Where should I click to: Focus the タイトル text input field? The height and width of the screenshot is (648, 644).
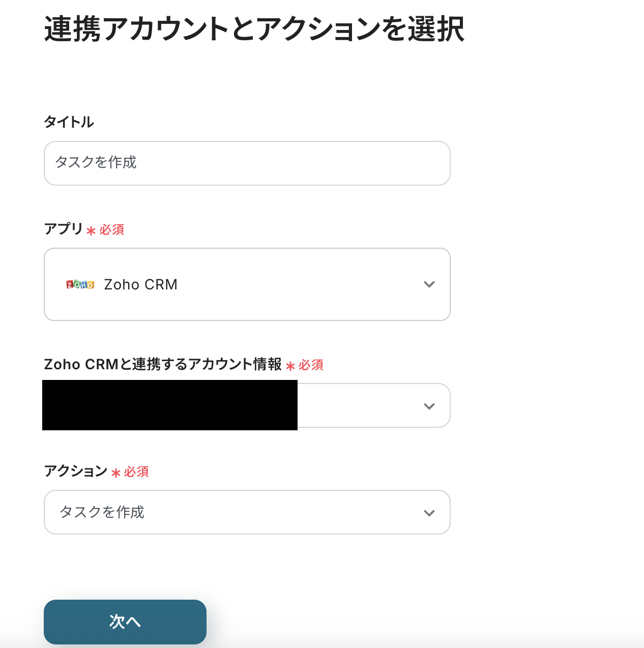click(247, 163)
